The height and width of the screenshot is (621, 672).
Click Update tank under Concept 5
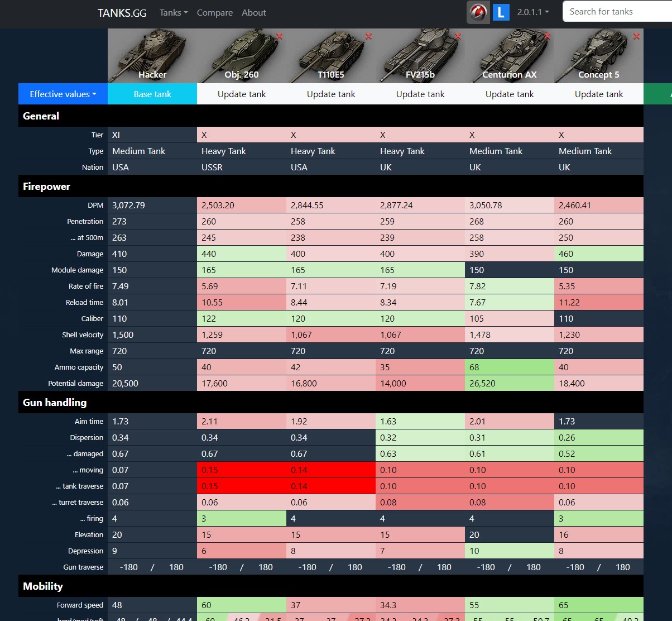pyautogui.click(x=599, y=94)
